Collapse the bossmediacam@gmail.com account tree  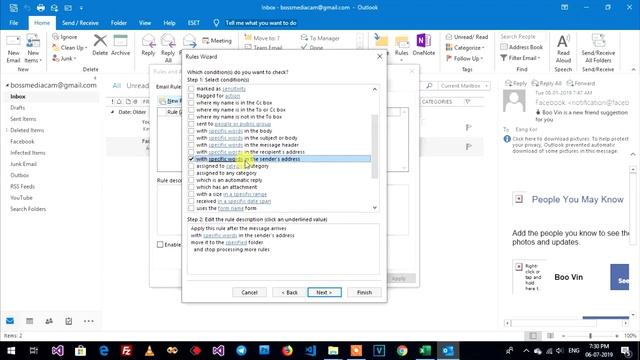click(7, 85)
